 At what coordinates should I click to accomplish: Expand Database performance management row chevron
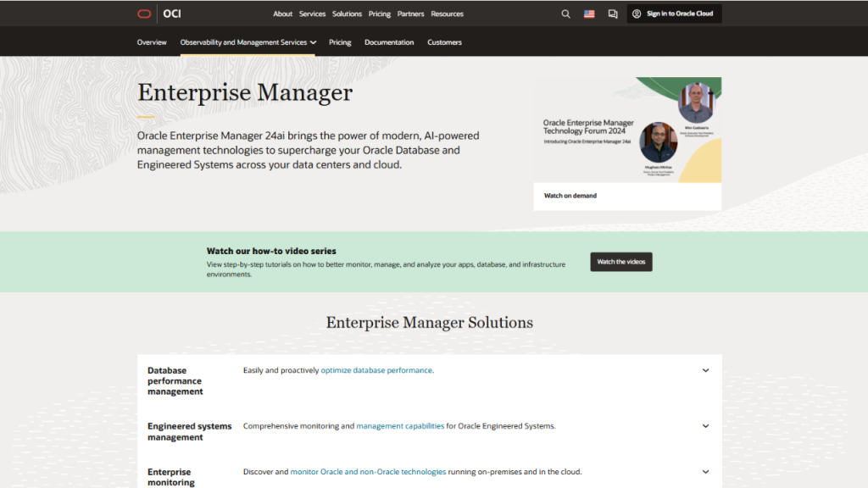click(x=705, y=370)
